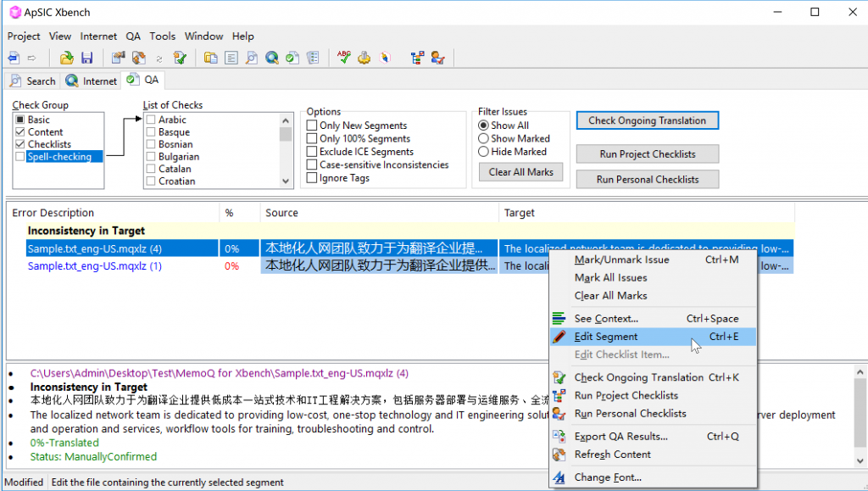Enable the Only New Segments checkbox
Image resolution: width=868 pixels, height=491 pixels.
[312, 126]
